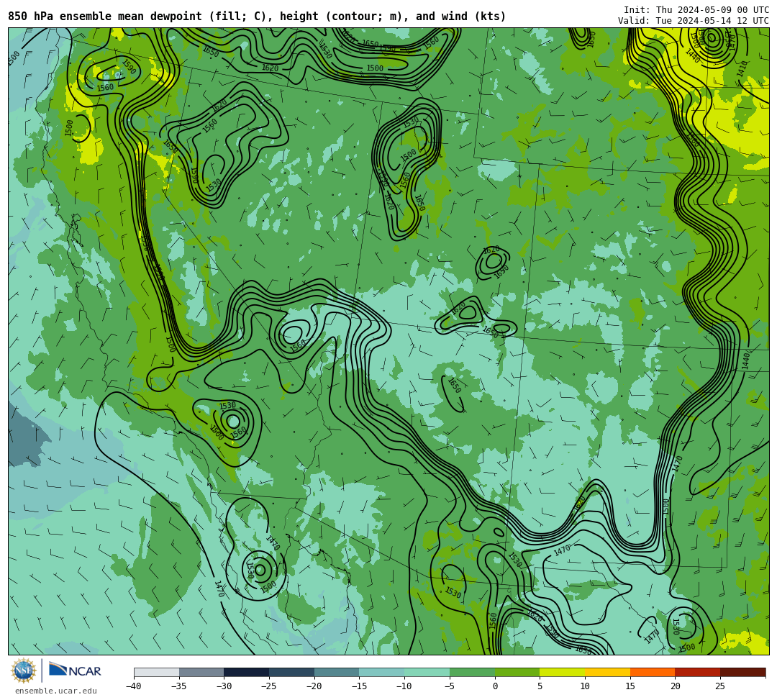Click the 10 to 15 amber swatch
The height and width of the screenshot is (700, 777).
coord(607,672)
